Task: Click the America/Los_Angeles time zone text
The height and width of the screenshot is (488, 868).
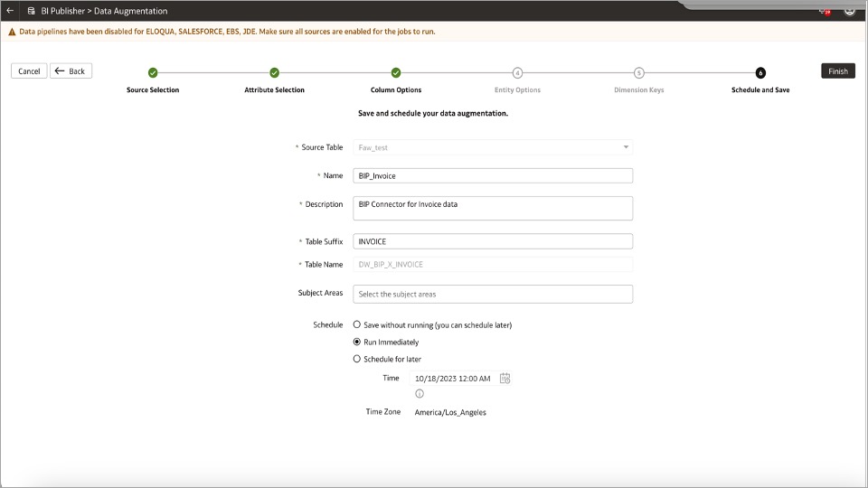Action: coord(450,412)
